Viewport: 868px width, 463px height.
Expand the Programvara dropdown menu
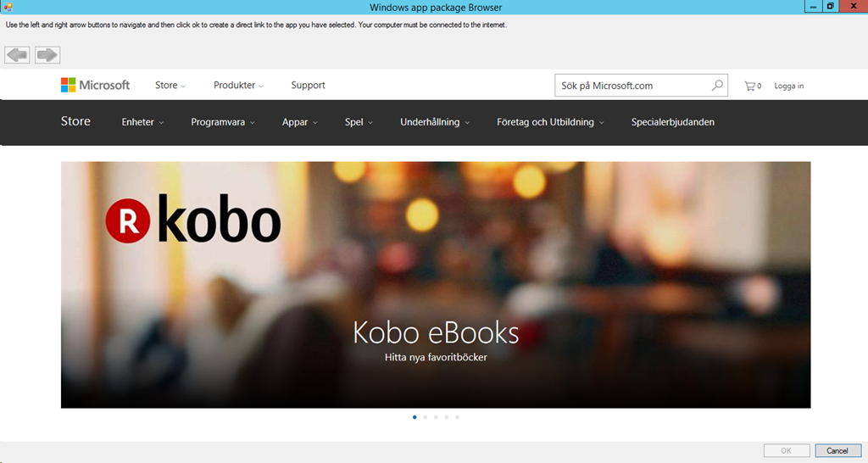(223, 122)
